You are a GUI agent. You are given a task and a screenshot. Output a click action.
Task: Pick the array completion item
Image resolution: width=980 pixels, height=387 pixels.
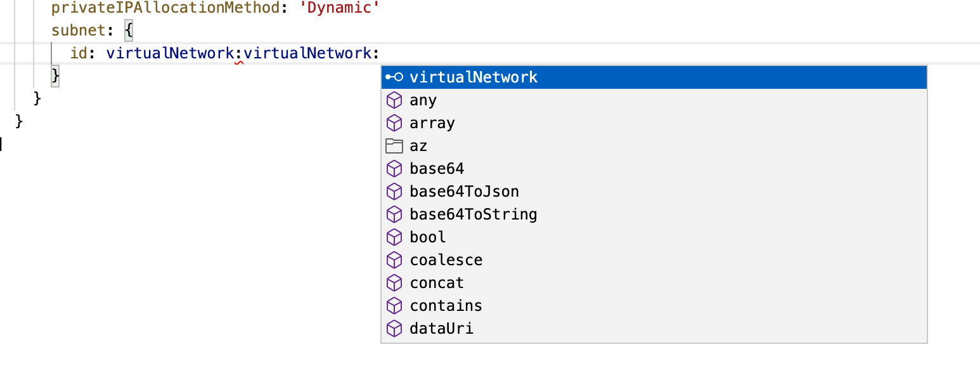[x=432, y=122]
